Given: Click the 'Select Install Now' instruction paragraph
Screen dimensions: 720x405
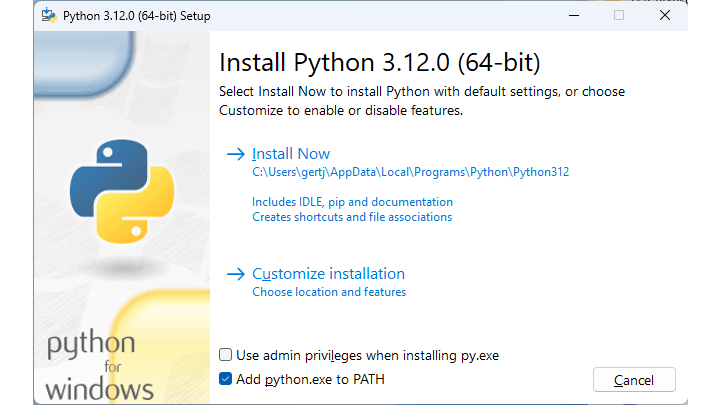Looking at the screenshot, I should click(x=421, y=101).
